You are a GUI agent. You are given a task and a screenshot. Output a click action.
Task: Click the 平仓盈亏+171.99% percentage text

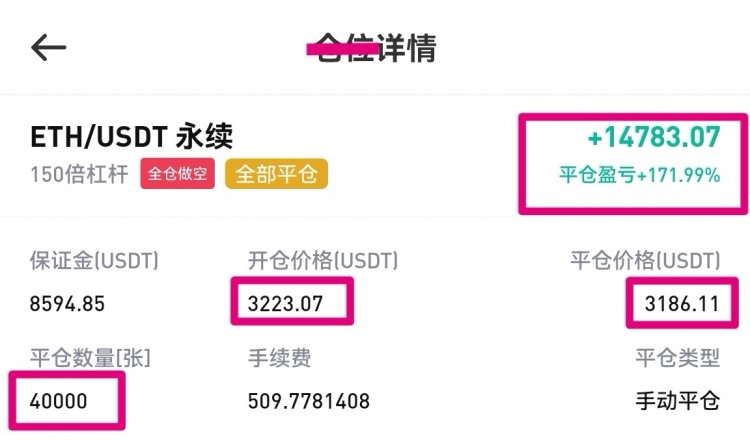click(x=640, y=175)
